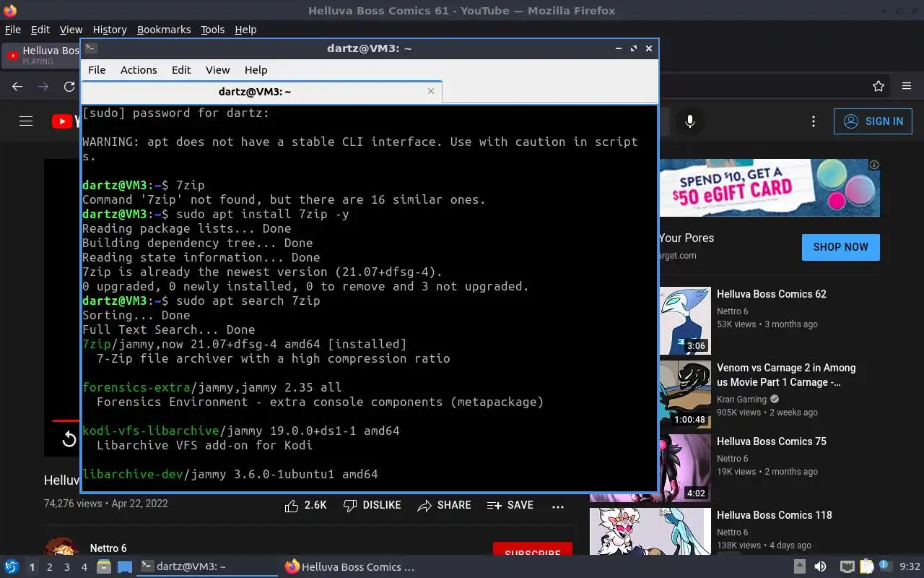Viewport: 924px width, 578px height.
Task: Click removable media eject tray icon
Action: 800,567
